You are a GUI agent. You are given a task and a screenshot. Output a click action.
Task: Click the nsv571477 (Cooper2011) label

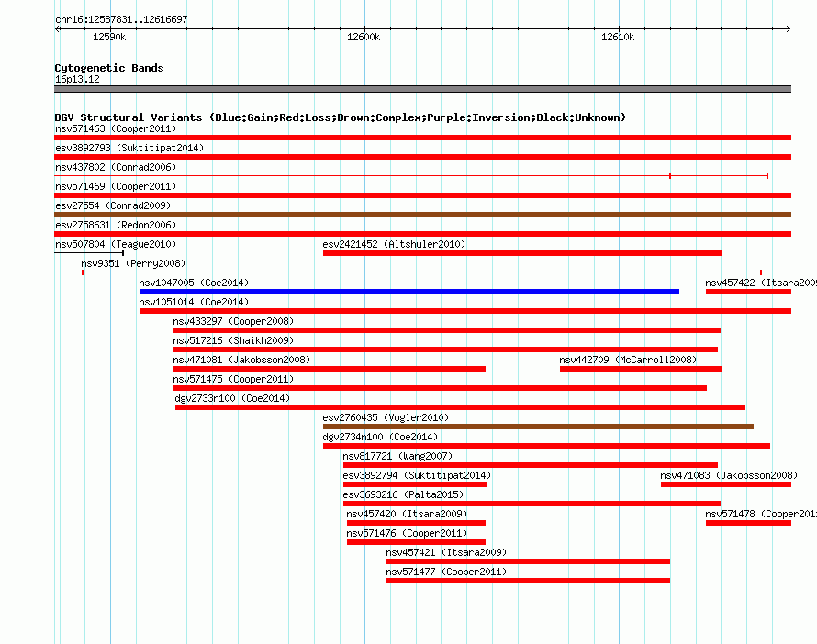[446, 572]
